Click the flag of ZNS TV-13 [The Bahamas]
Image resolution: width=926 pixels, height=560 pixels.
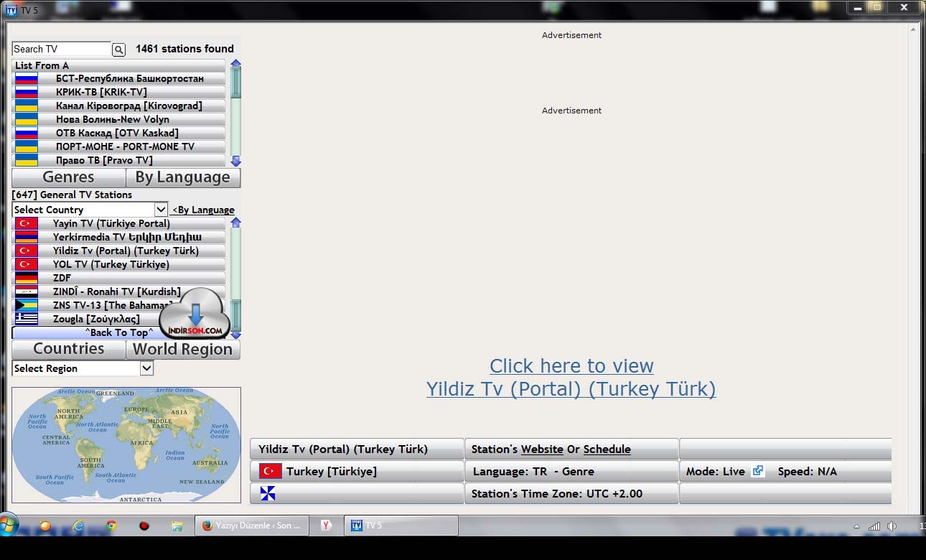pyautogui.click(x=27, y=305)
